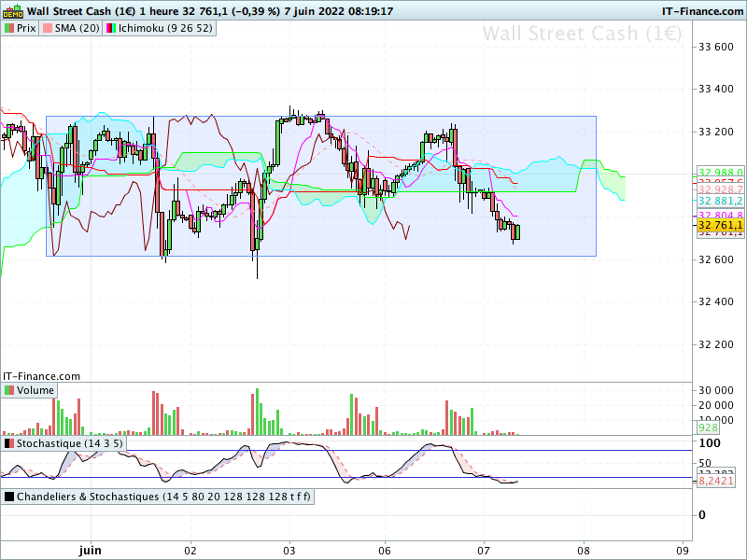Screen dimensions: 747x560
Task: Click the Ichimoku multicolor legend icon
Action: tap(110, 28)
